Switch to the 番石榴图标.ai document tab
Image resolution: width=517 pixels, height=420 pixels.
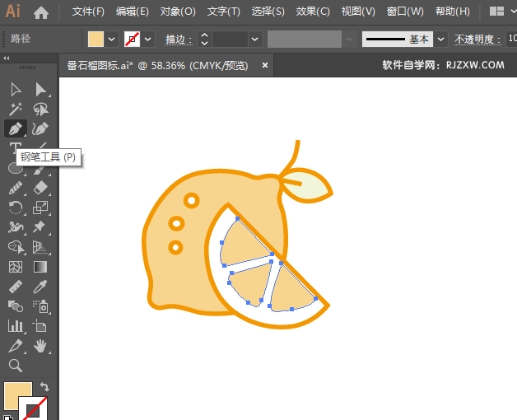157,65
